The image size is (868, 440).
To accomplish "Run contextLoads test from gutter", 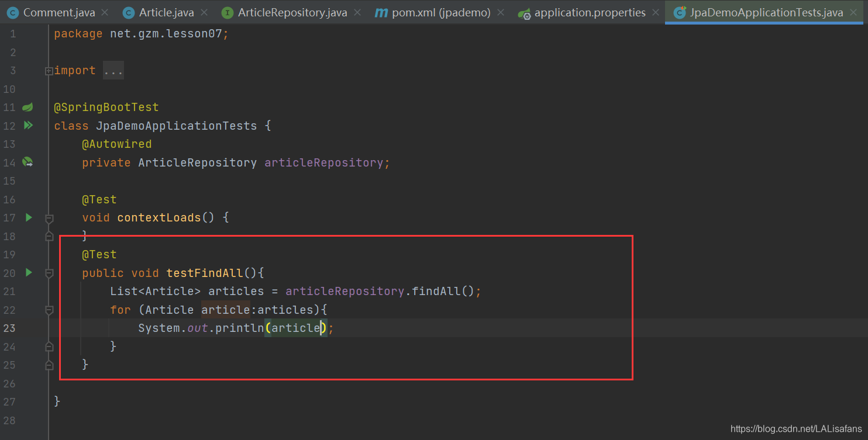I will [28, 217].
